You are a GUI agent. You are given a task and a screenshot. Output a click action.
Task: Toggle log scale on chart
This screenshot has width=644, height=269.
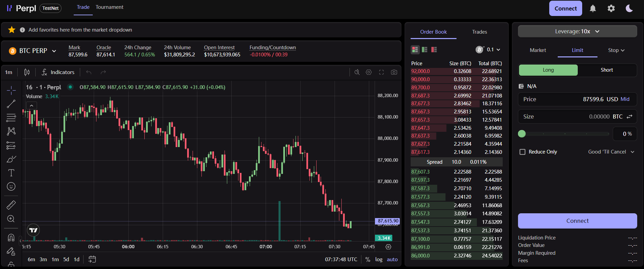[x=379, y=259]
